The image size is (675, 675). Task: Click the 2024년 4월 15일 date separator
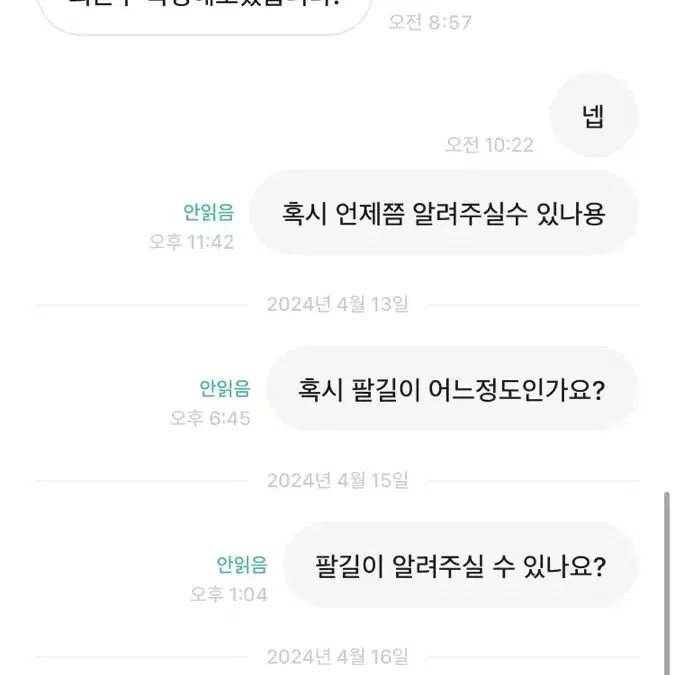pyautogui.click(x=338, y=480)
